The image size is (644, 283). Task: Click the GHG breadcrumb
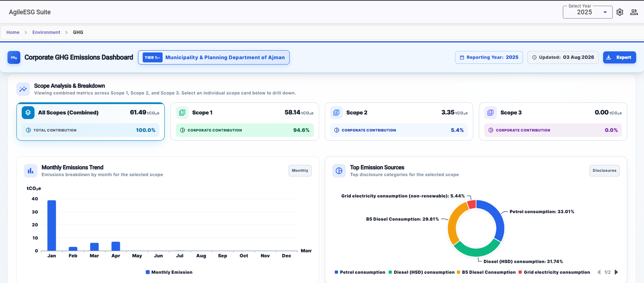click(78, 32)
